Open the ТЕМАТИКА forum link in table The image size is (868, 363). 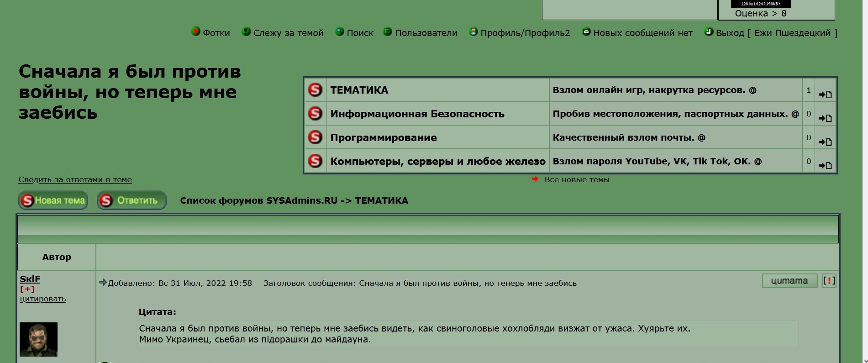tap(359, 90)
